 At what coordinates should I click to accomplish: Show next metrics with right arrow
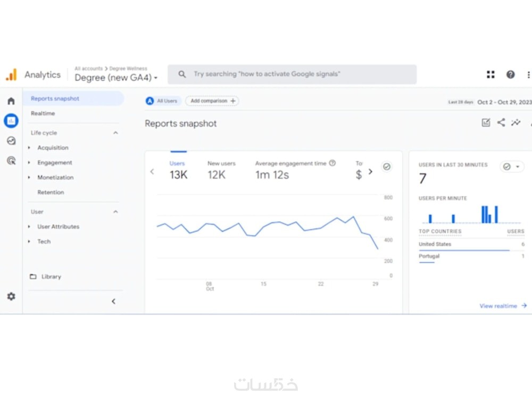[370, 172]
